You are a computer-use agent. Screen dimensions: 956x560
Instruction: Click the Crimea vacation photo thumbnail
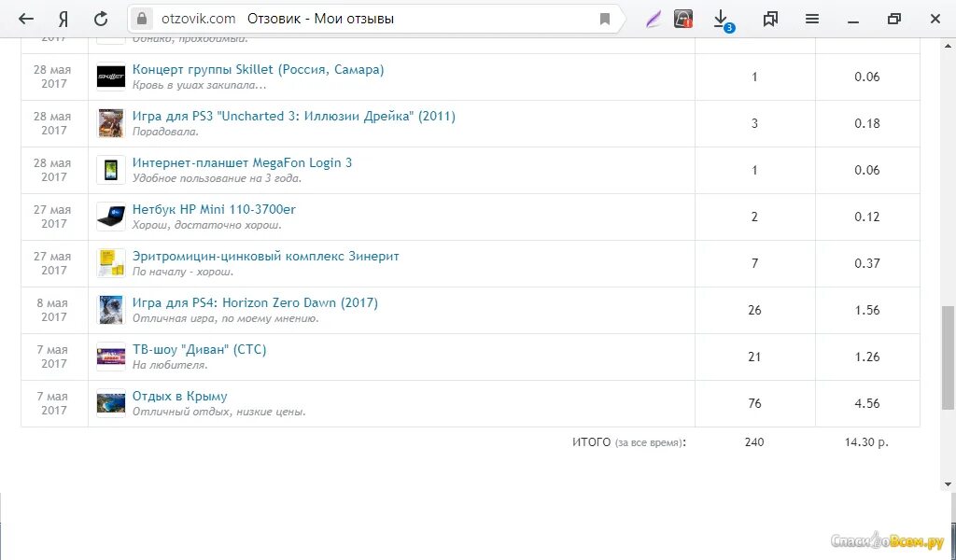tap(111, 403)
